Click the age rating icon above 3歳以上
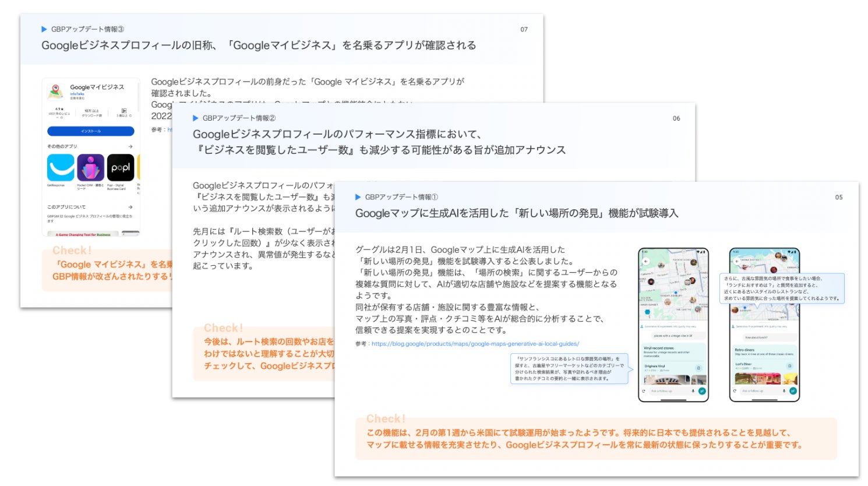Image resolution: width=868 pixels, height=486 pixels. pos(124,110)
